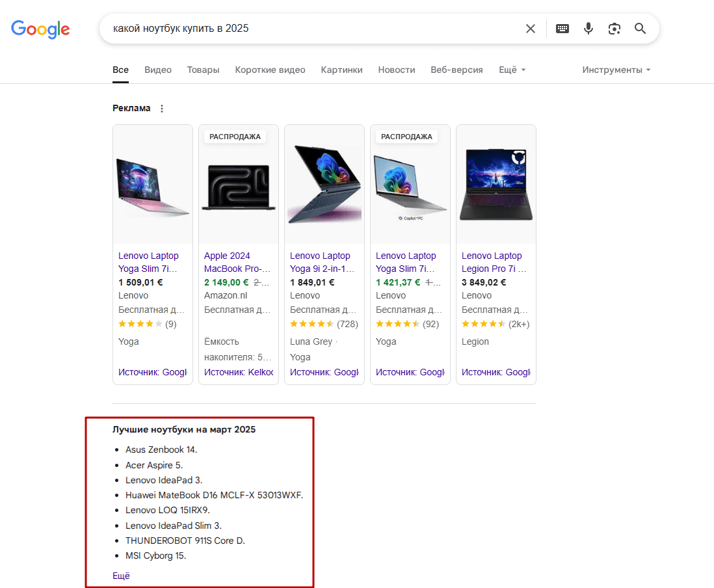Open Lenovo Laptop Legion Pro 7i link

494,262
